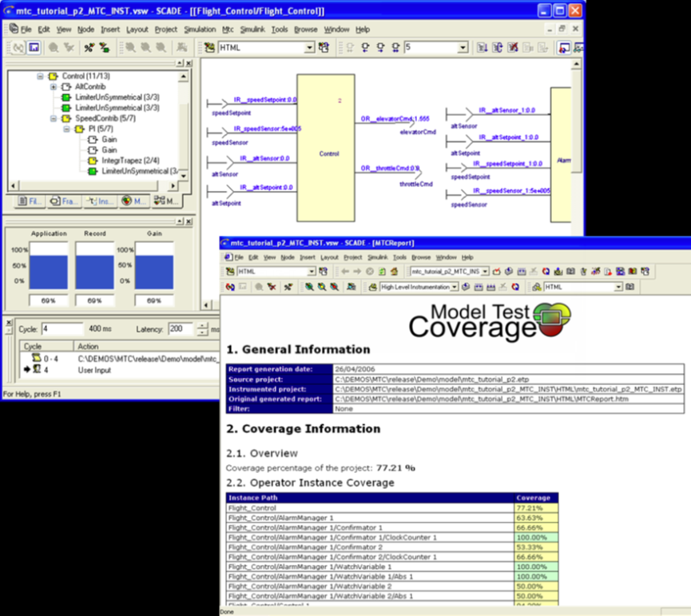691x616 pixels.
Task: Click the Control block in the diagram
Action: 328,148
